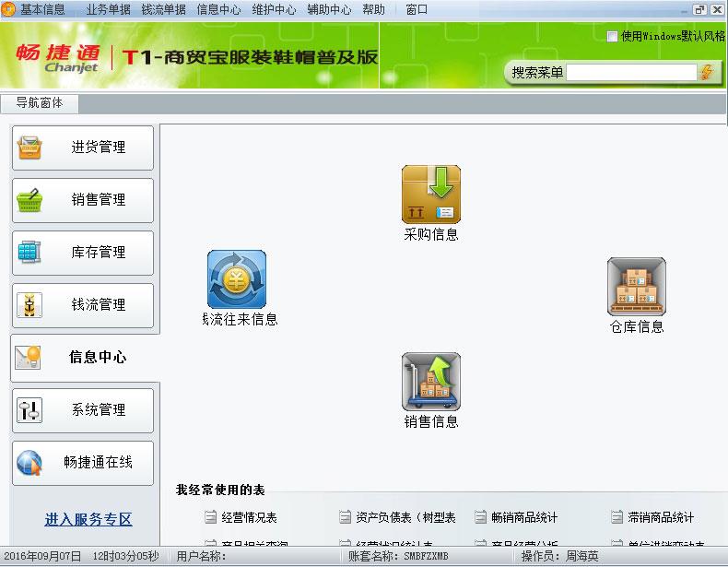Click the 销售管理 green basket icon
Viewport: 728px width, 567px height.
pyautogui.click(x=29, y=200)
